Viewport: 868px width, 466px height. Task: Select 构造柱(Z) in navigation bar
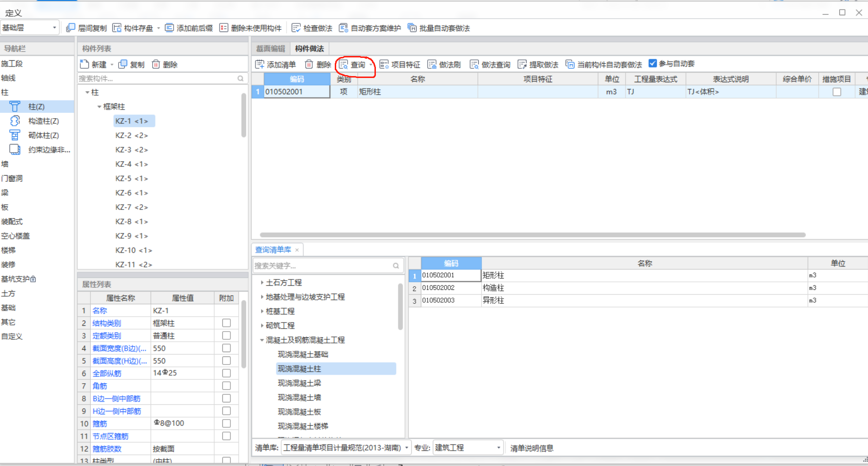point(37,121)
